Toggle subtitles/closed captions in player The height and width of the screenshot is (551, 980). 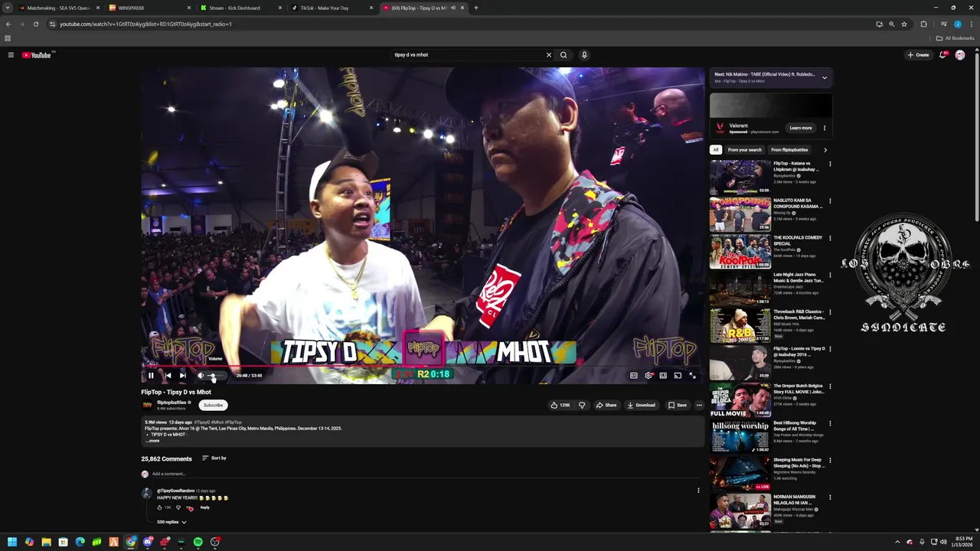634,375
